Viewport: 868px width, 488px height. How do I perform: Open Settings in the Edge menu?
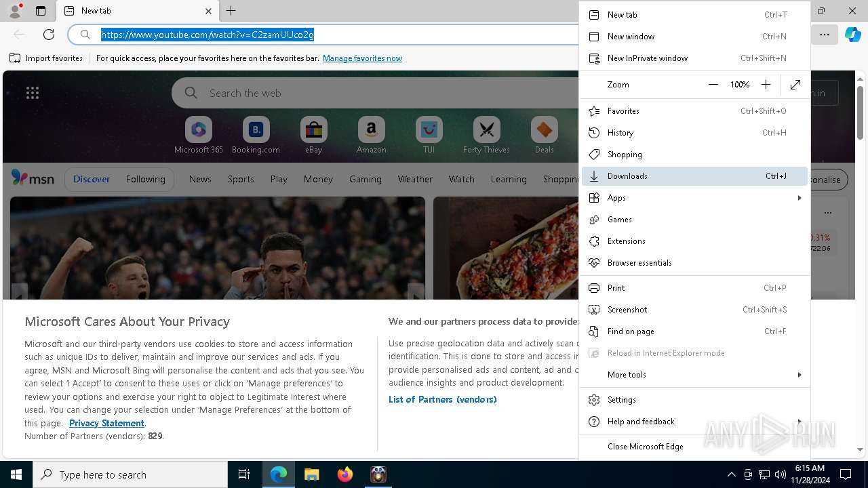694,400
